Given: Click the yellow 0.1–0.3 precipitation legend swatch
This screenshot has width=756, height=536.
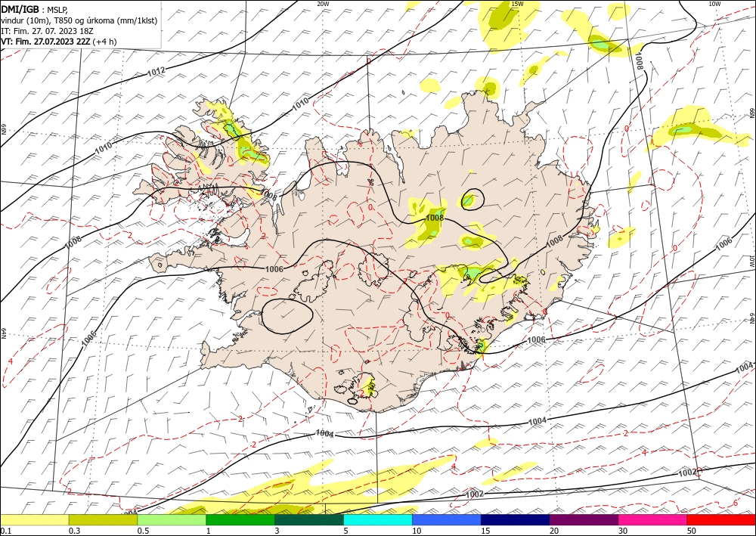Looking at the screenshot, I should pos(35,520).
